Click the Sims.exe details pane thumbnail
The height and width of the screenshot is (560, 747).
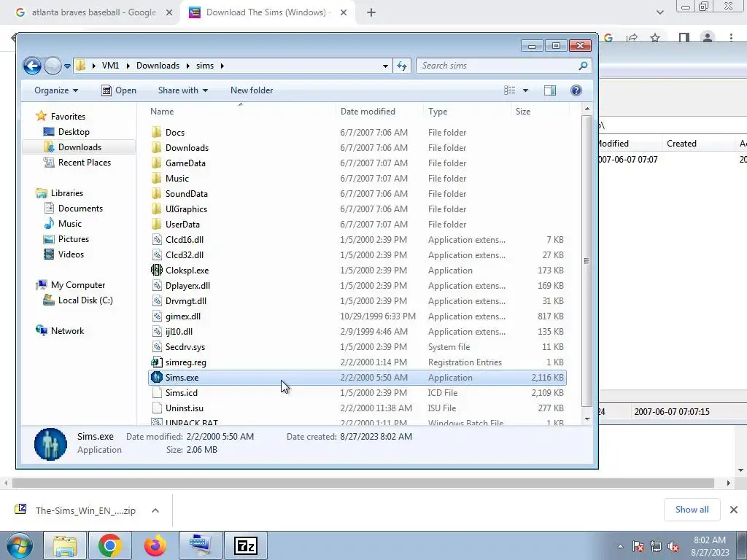[x=50, y=444]
